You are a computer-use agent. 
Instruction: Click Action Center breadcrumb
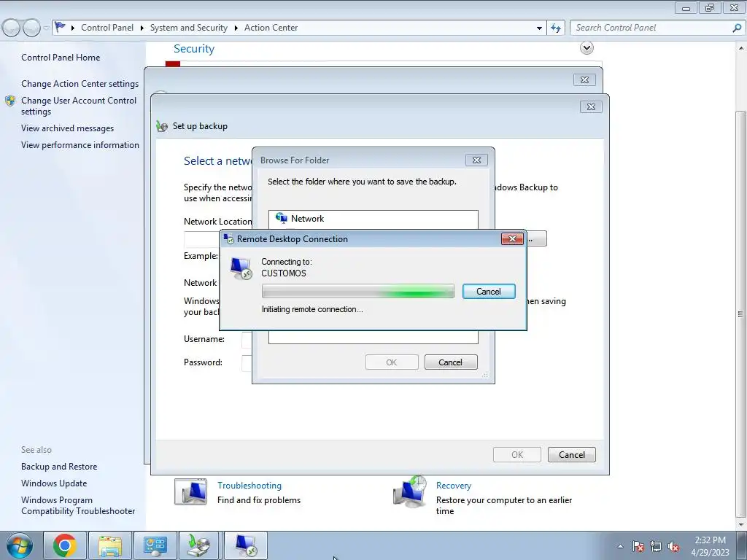tap(271, 28)
